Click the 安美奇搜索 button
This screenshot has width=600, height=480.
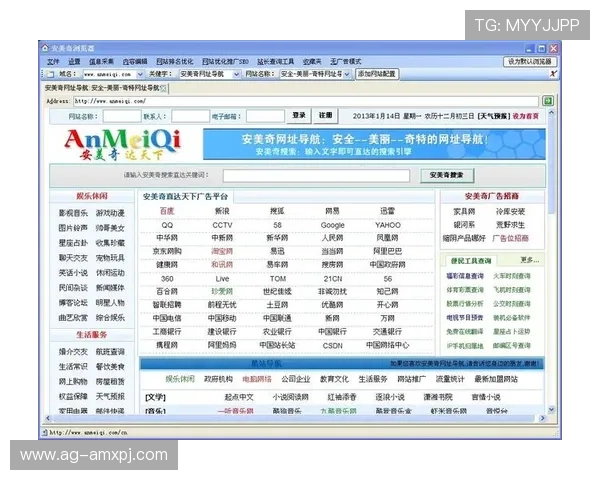tap(447, 175)
